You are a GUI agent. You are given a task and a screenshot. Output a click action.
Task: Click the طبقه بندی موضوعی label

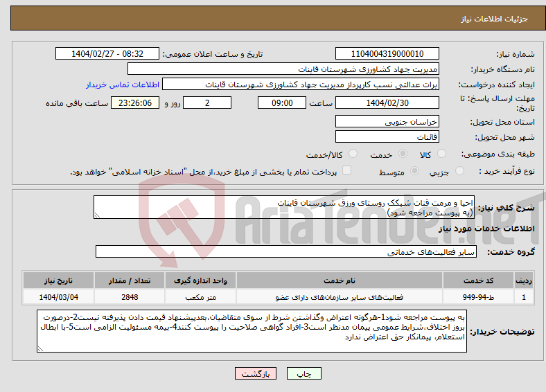click(x=498, y=154)
